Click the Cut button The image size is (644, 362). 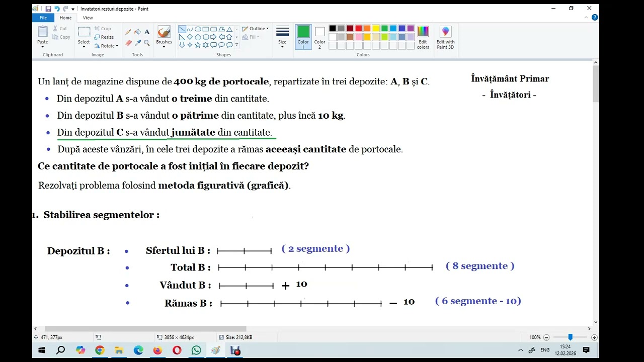(x=60, y=29)
